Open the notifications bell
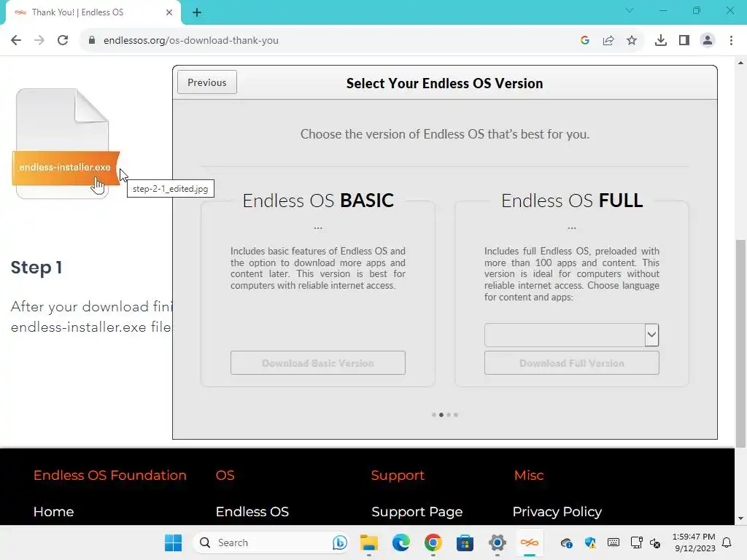 tap(727, 542)
